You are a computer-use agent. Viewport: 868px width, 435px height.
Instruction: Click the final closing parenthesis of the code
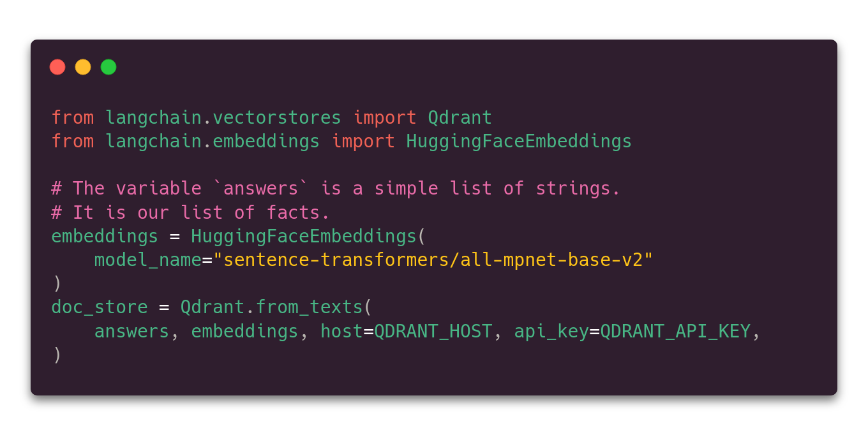[x=57, y=355]
